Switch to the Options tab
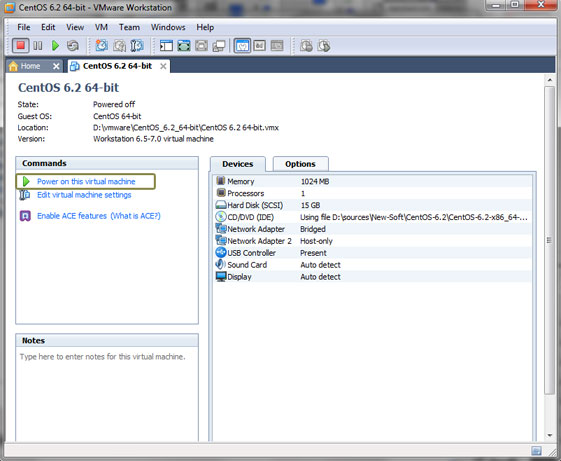Image resolution: width=561 pixels, height=461 pixels. point(300,164)
